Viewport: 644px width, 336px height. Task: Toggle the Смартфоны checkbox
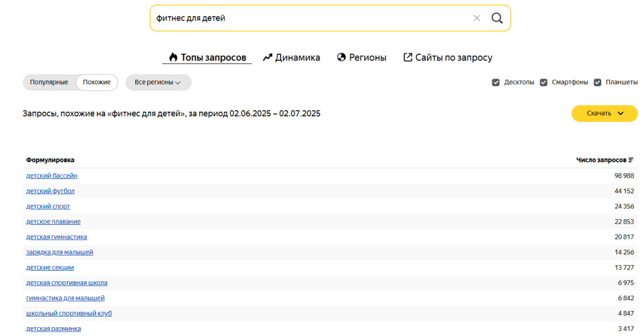543,82
